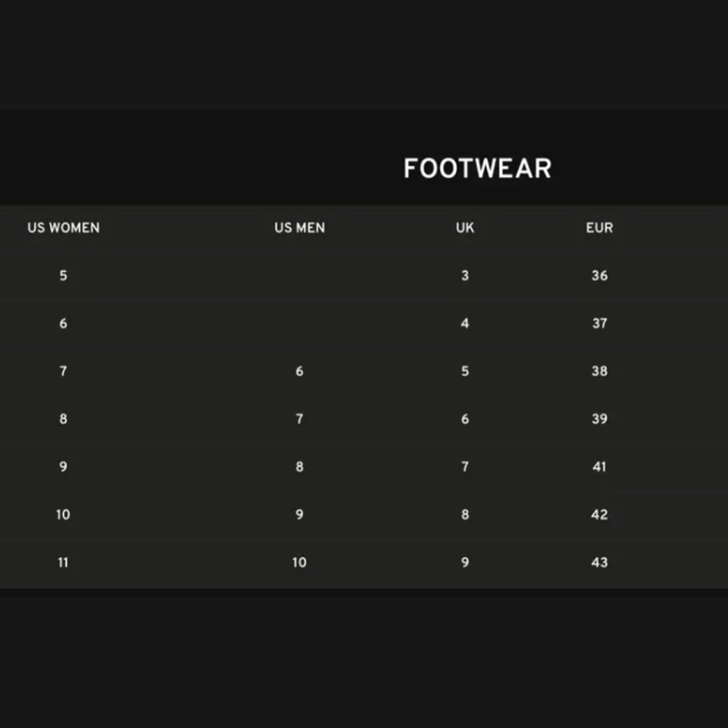Click US Men size 10 cell

299,562
